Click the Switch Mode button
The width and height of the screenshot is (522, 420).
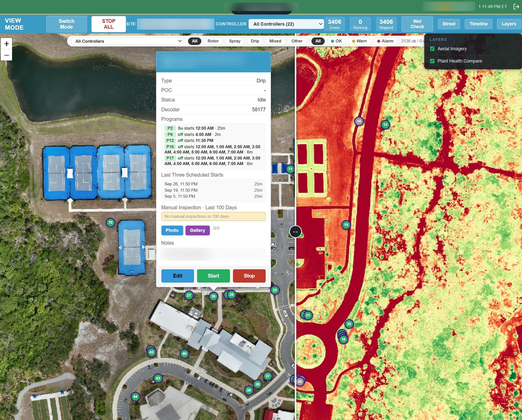point(67,24)
